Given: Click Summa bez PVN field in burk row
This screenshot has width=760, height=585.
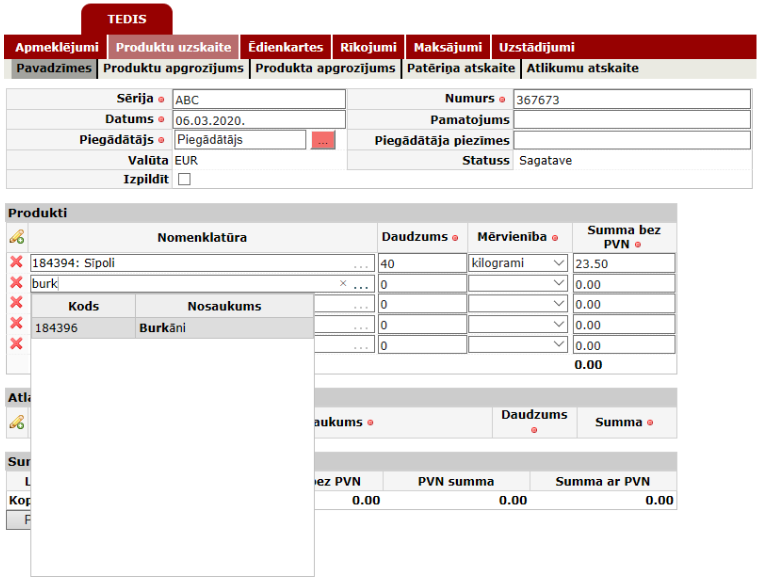Looking at the screenshot, I should (624, 284).
